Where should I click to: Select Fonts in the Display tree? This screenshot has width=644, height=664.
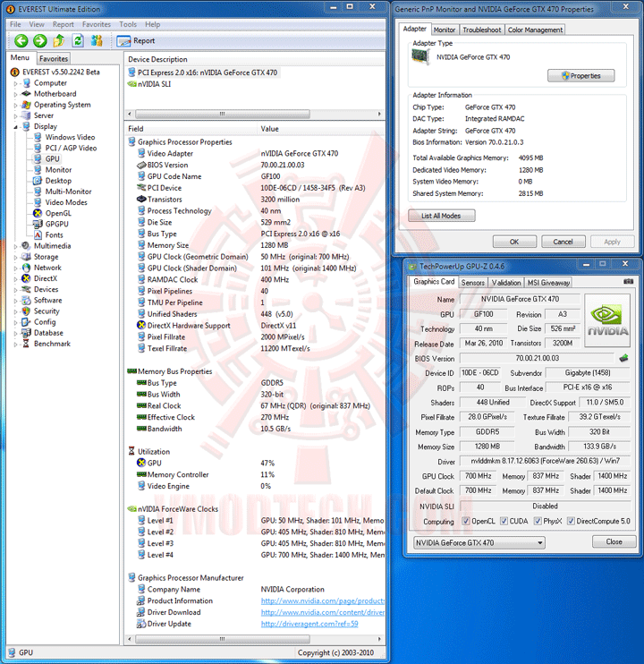click(48, 235)
